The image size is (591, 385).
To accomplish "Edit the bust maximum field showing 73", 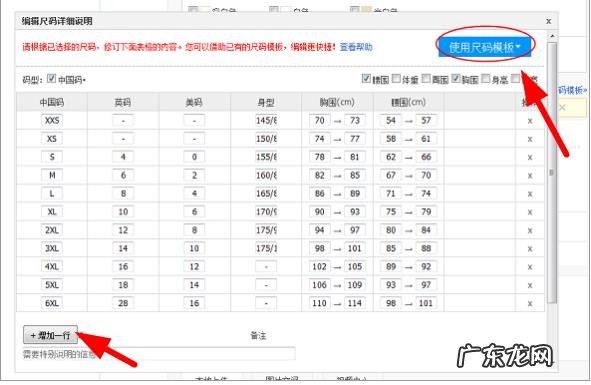I will (355, 120).
